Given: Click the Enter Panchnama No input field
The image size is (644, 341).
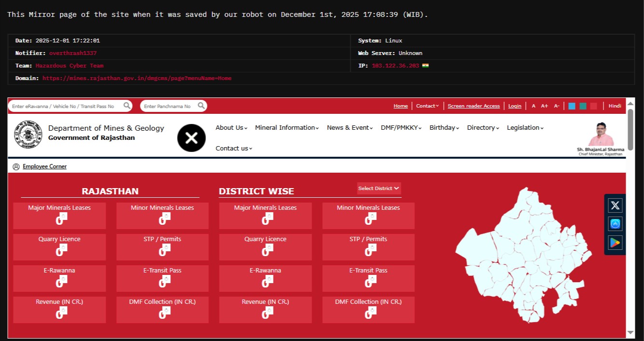Looking at the screenshot, I should click(x=168, y=106).
